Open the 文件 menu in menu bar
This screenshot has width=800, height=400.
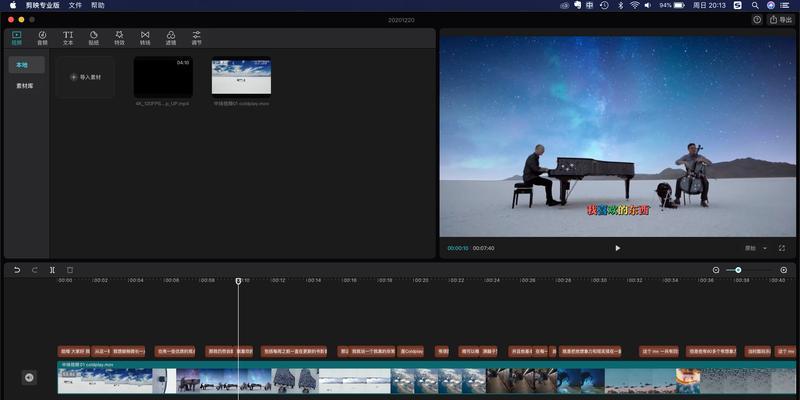[75, 5]
